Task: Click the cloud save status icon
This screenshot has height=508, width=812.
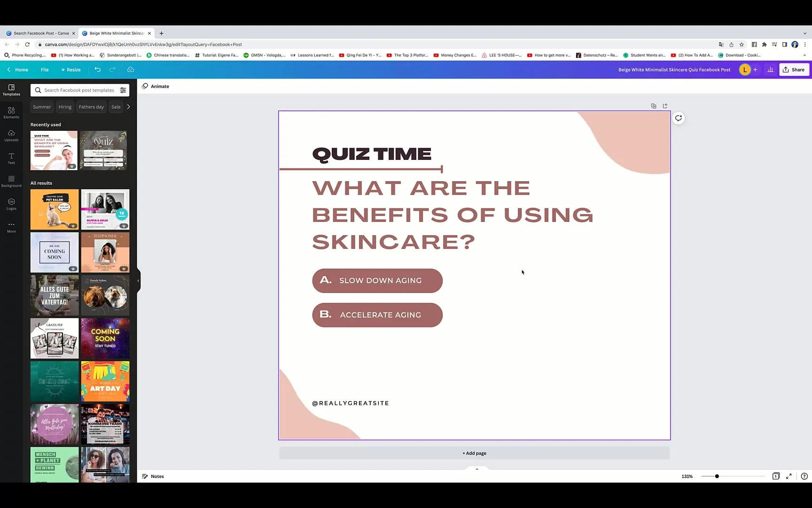Action: [x=131, y=70]
